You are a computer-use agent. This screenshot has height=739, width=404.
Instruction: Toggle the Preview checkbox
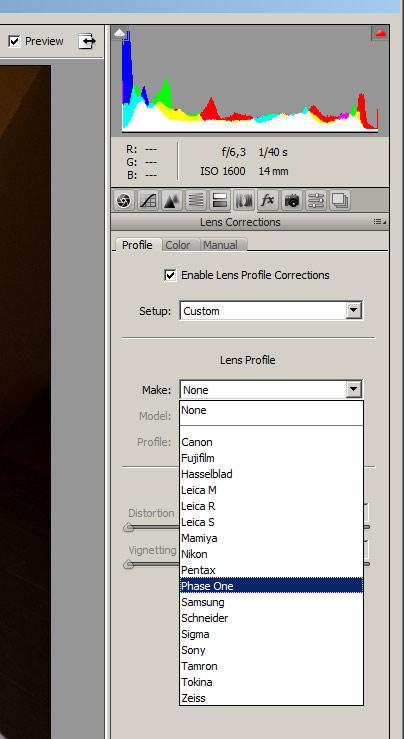pos(15,41)
